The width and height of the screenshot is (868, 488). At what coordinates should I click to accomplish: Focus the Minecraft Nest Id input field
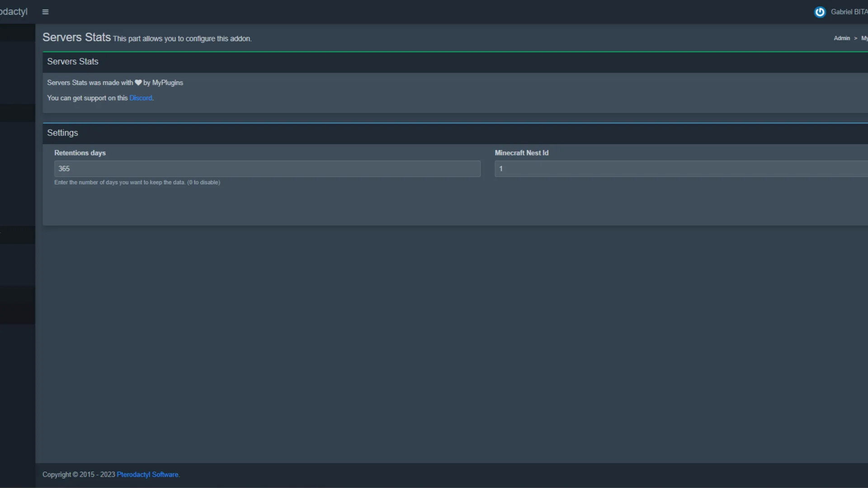(678, 169)
